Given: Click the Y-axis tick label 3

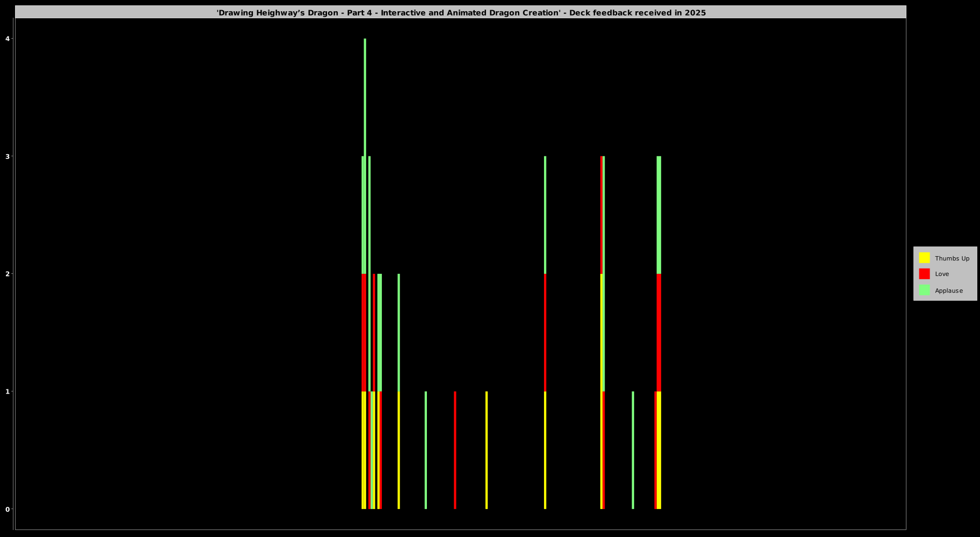Looking at the screenshot, I should (x=8, y=156).
